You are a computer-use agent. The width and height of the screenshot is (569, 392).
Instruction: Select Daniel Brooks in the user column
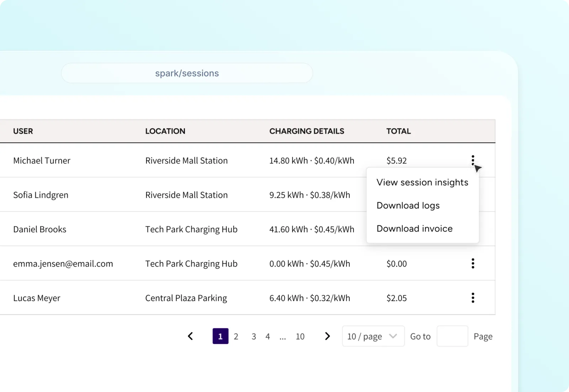[40, 229]
